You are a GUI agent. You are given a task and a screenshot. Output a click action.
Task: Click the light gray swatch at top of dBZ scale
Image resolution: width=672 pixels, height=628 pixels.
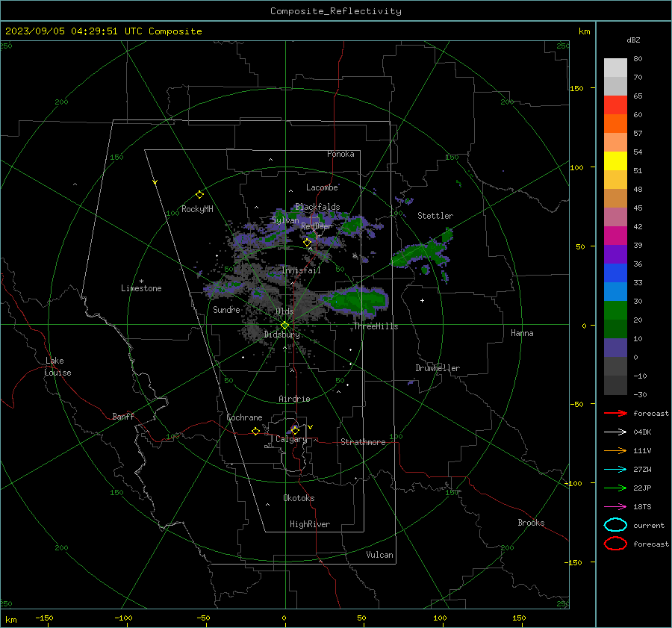point(615,68)
